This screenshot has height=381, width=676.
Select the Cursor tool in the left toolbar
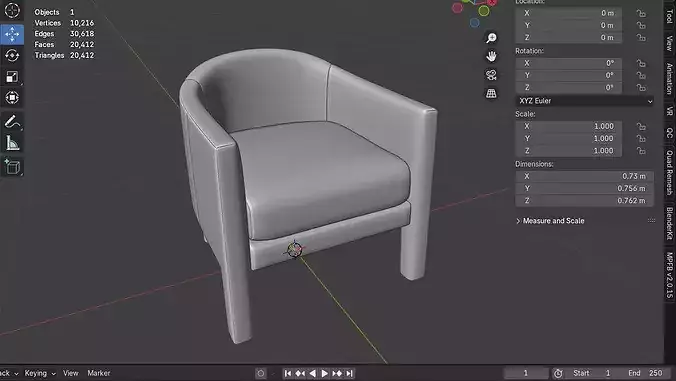(12, 10)
